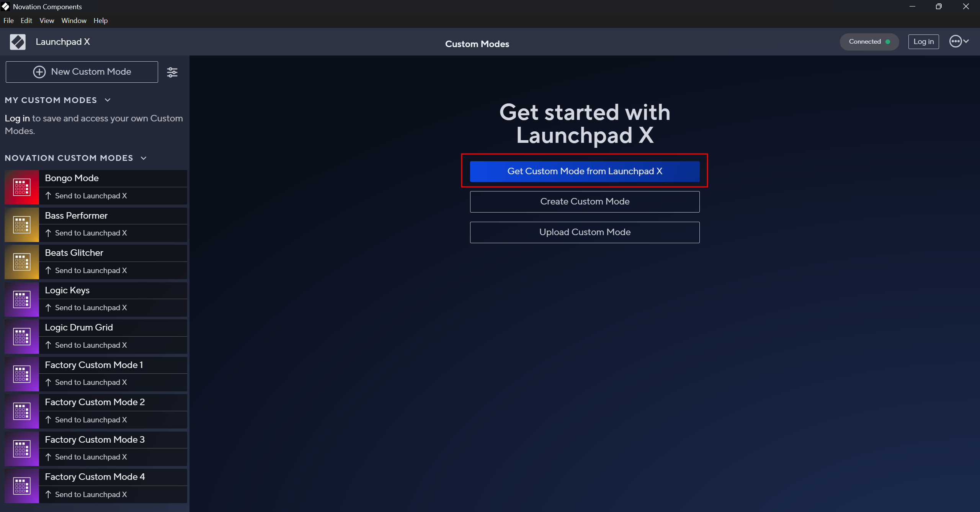Click the Custom Modes header title
This screenshot has width=980, height=512.
(x=477, y=44)
